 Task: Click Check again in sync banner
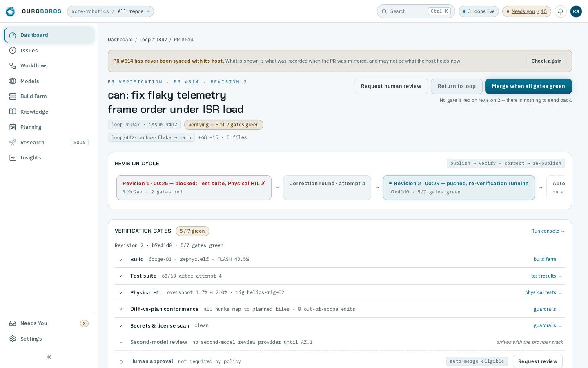[x=546, y=61]
